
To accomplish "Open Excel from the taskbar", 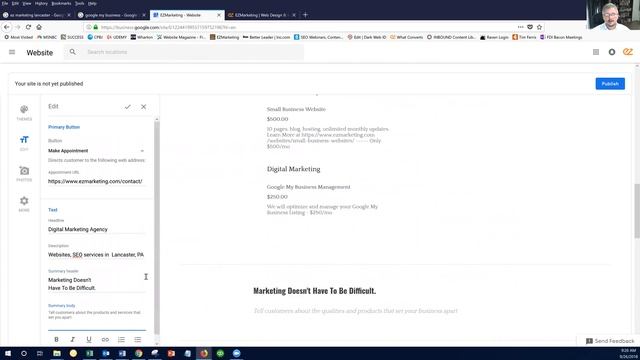I will click(89, 353).
